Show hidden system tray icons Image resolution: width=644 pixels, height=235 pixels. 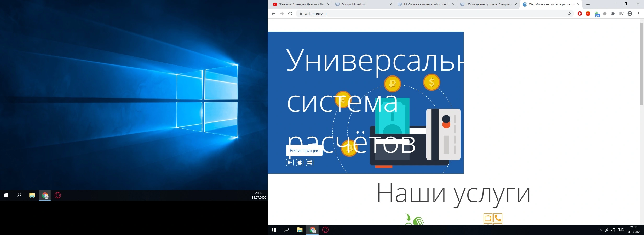click(x=600, y=230)
